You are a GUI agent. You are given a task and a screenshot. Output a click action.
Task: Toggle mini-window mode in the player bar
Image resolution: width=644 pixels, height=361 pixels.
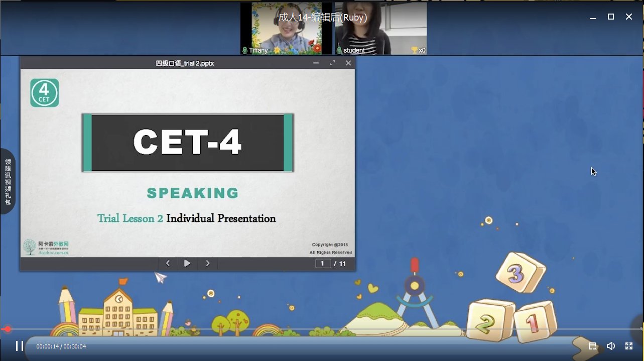click(592, 346)
